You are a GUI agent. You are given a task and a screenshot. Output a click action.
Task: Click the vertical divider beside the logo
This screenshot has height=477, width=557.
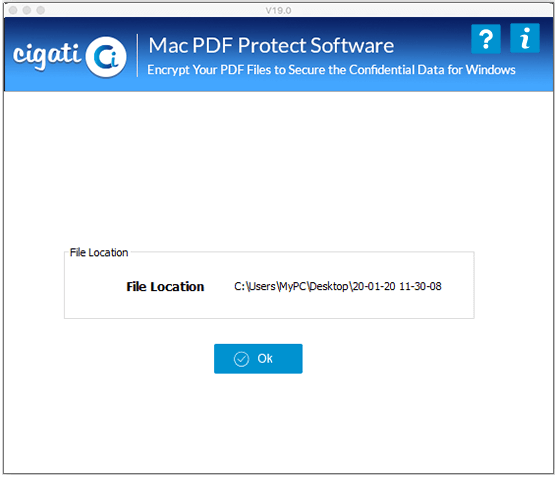pos(137,55)
